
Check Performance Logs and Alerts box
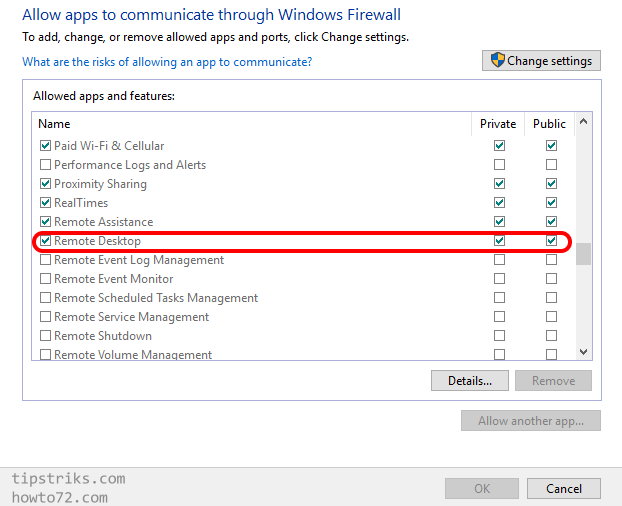pyautogui.click(x=45, y=165)
